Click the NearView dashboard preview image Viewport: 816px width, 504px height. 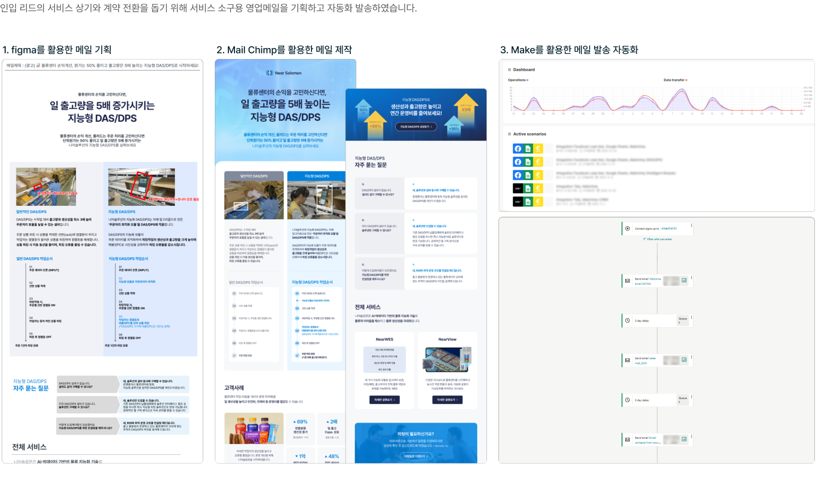(x=447, y=359)
